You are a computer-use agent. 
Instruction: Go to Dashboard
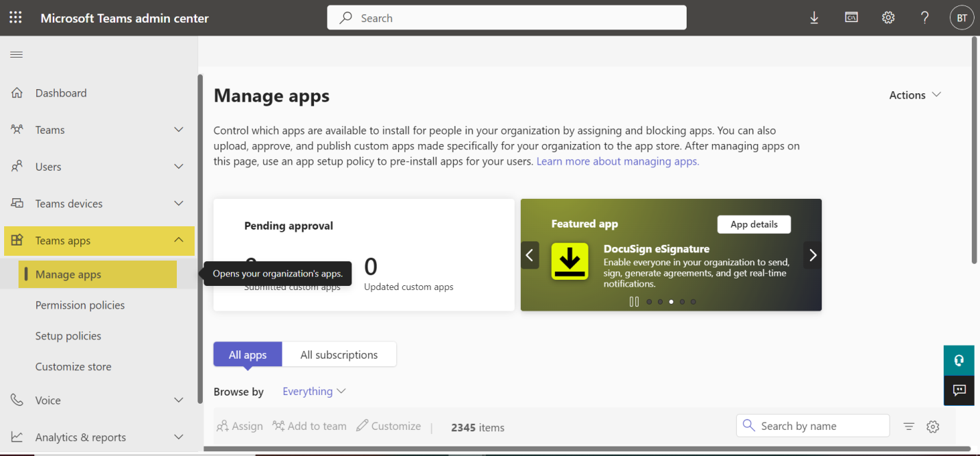[x=61, y=93]
